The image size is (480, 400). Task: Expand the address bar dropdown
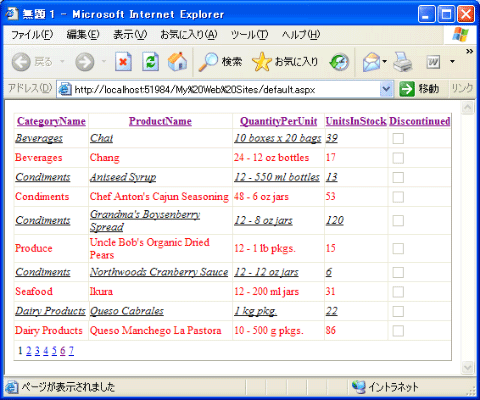[386, 89]
